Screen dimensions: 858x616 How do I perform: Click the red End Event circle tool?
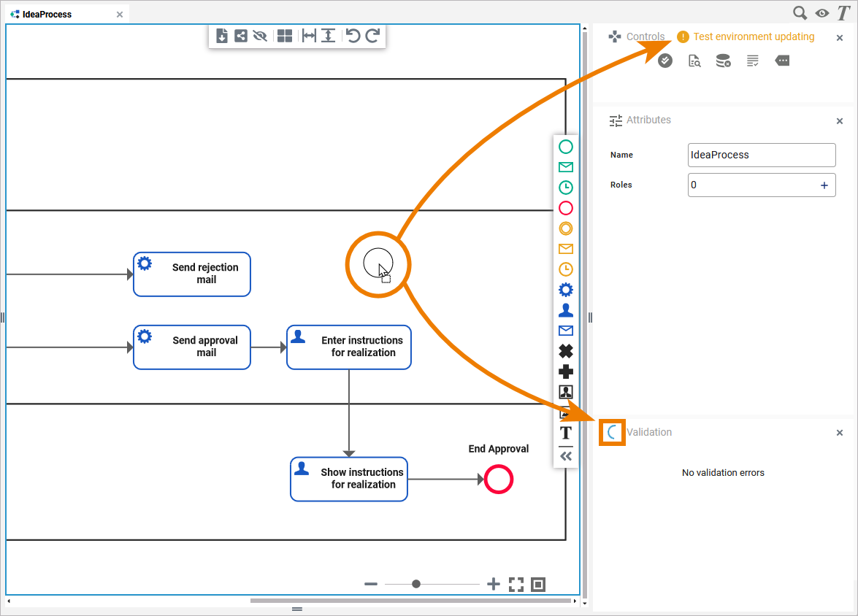click(566, 208)
